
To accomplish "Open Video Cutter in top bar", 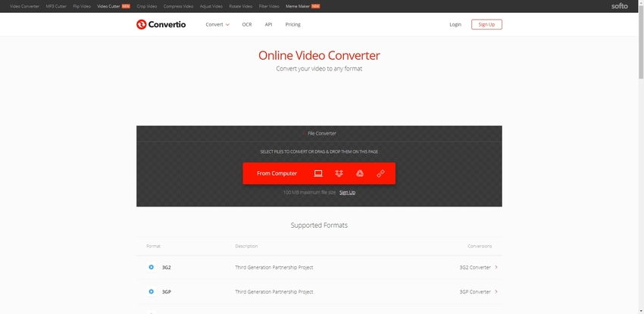I will [x=109, y=6].
